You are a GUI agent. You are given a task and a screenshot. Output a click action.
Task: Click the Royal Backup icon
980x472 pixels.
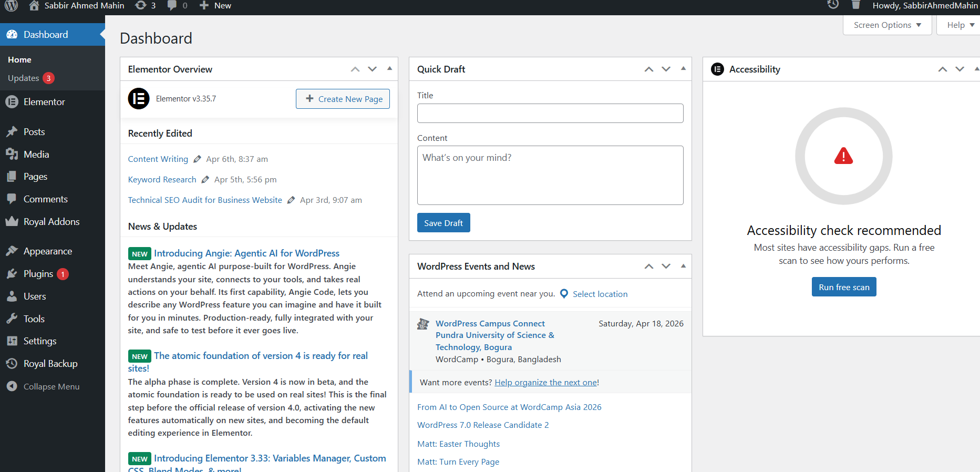12,363
